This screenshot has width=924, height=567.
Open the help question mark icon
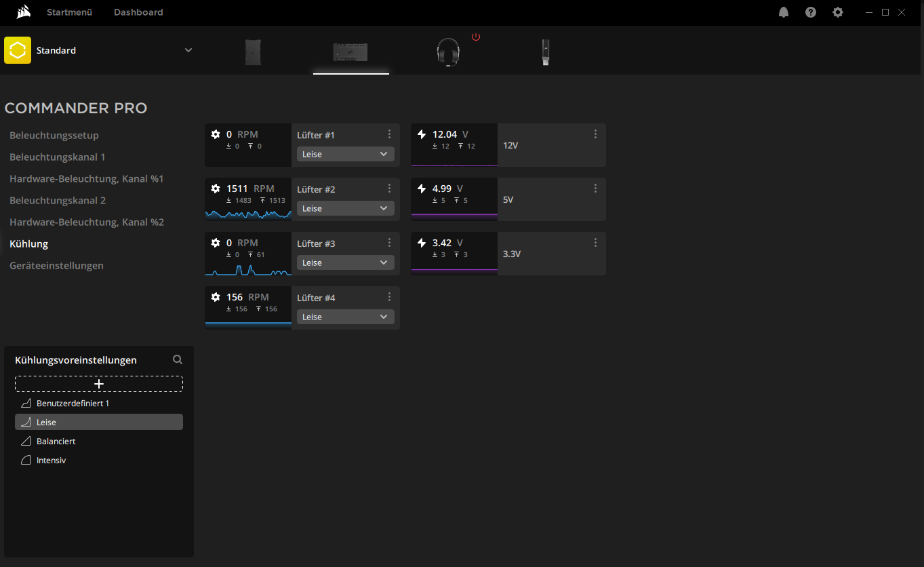coord(811,12)
